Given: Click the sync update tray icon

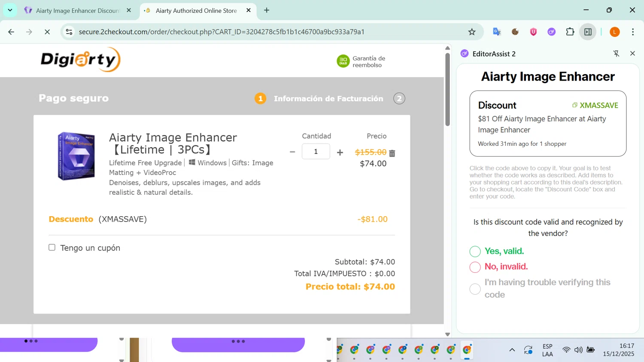Looking at the screenshot, I should pyautogui.click(x=528, y=350).
